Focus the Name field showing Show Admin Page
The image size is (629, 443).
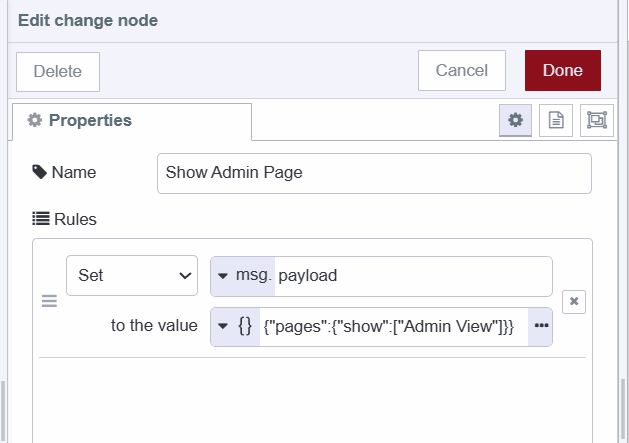click(x=374, y=172)
